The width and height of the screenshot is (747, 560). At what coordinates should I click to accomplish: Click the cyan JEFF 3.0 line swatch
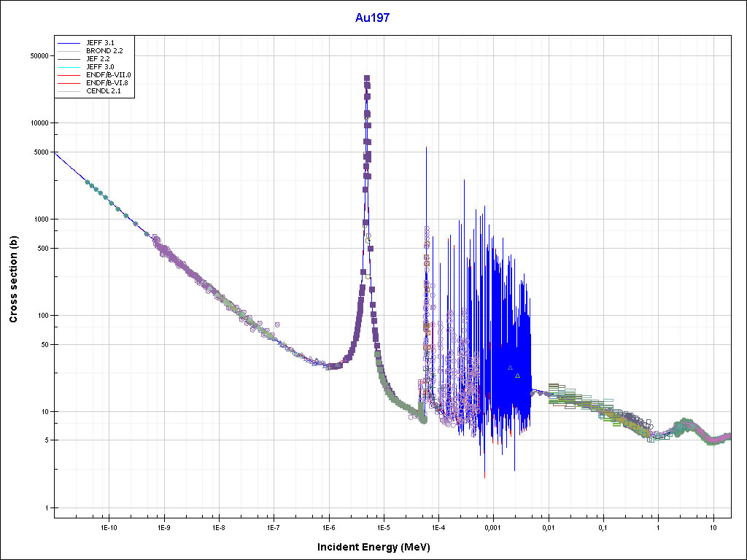(x=70, y=66)
